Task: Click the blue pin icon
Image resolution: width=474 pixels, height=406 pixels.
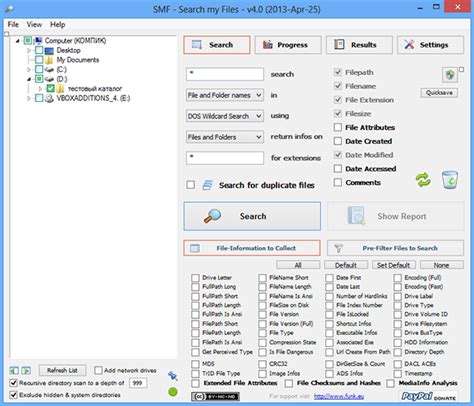Action: click(x=173, y=376)
